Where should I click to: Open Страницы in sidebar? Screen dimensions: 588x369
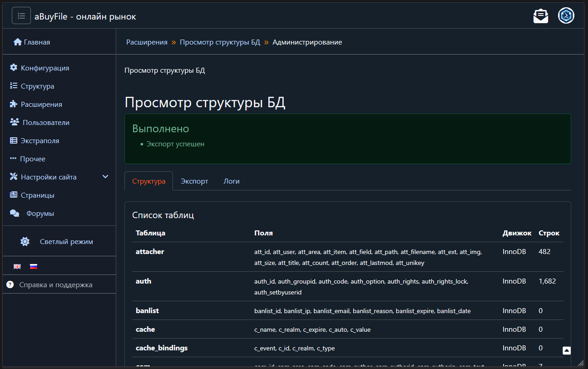(x=38, y=195)
